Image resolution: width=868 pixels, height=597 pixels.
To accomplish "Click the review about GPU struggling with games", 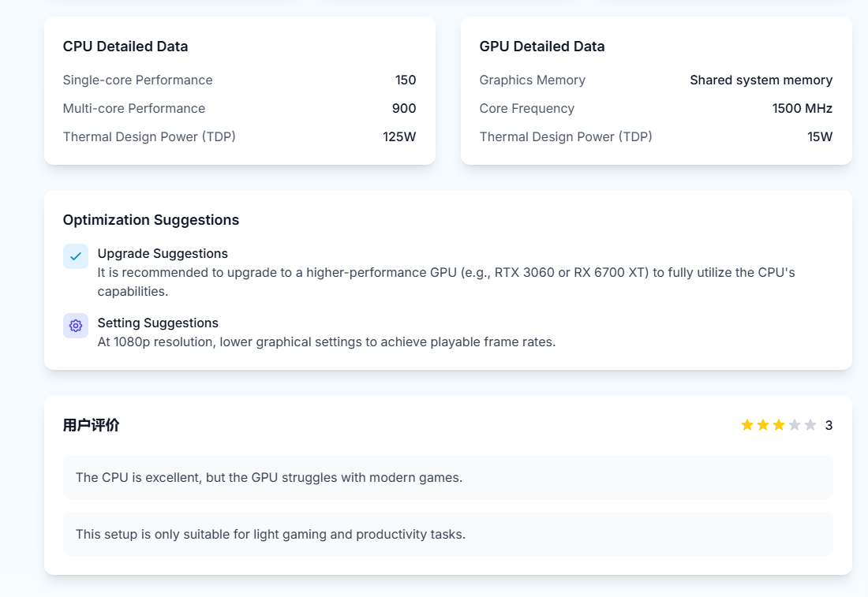I will pyautogui.click(x=269, y=477).
